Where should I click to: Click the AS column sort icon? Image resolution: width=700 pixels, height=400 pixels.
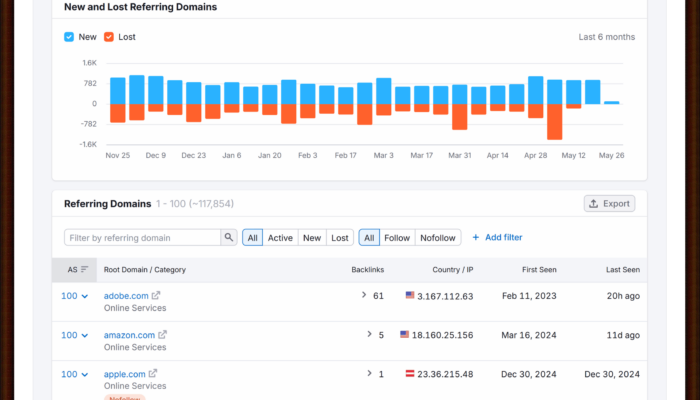84,270
